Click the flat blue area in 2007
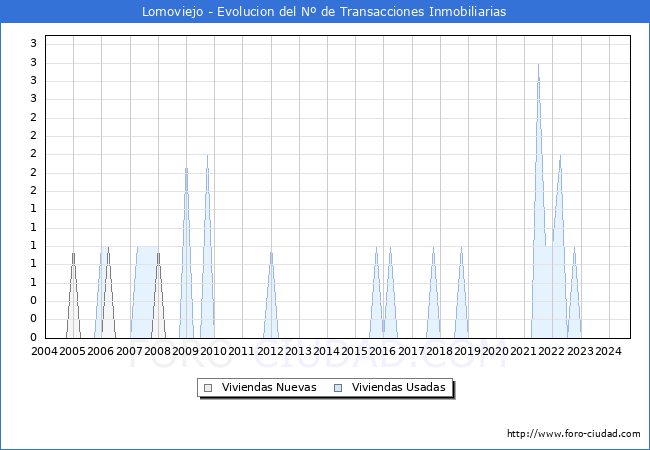The height and width of the screenshot is (450, 650). [x=145, y=290]
